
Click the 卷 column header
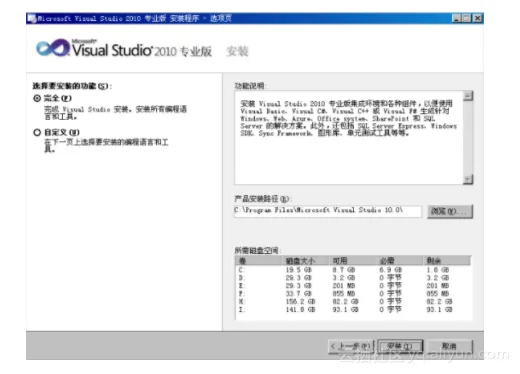[259, 261]
